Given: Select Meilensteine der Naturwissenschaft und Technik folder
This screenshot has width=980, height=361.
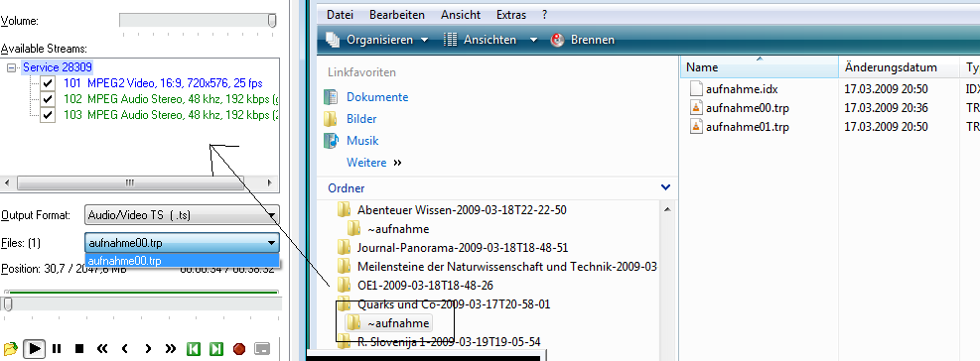Looking at the screenshot, I should (x=506, y=266).
